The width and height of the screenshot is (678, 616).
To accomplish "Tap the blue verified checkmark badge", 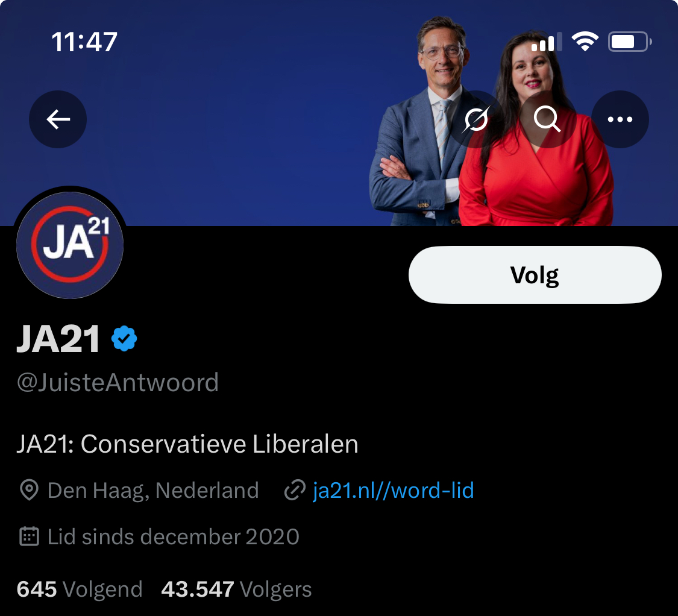I will point(124,339).
